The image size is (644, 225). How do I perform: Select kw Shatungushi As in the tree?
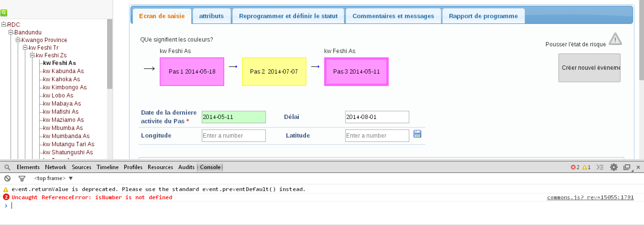pos(68,152)
